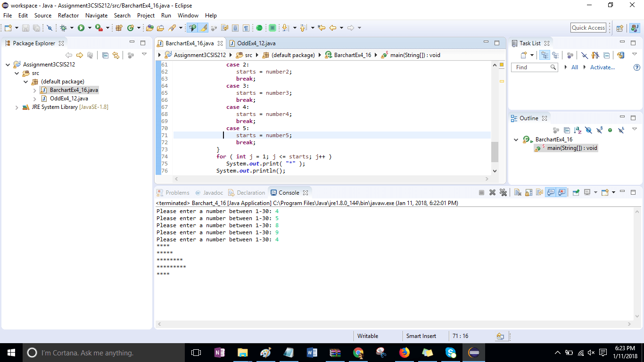Open the Refactor menu
Viewport: 644px width, 362px height.
(68, 15)
